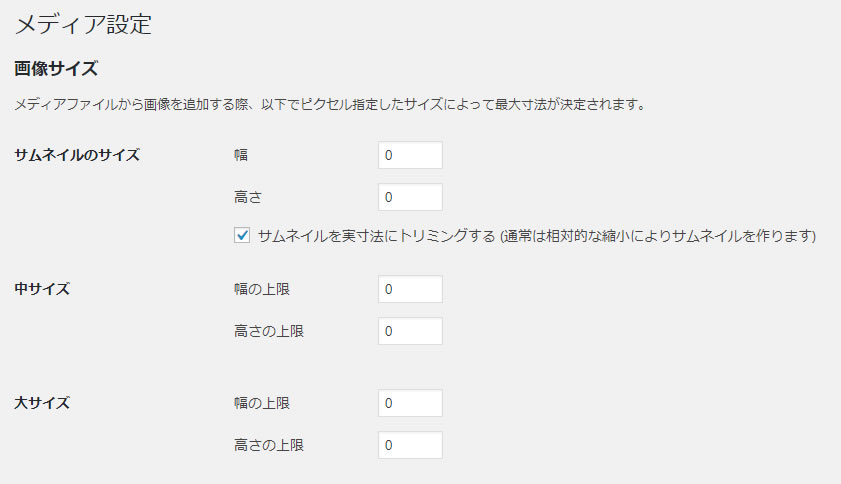Focus the 中サイズ height limit input

tap(410, 331)
